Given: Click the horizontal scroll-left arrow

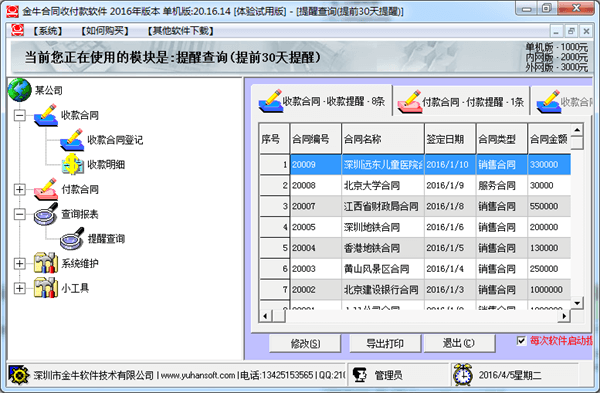Looking at the screenshot, I should (266, 316).
